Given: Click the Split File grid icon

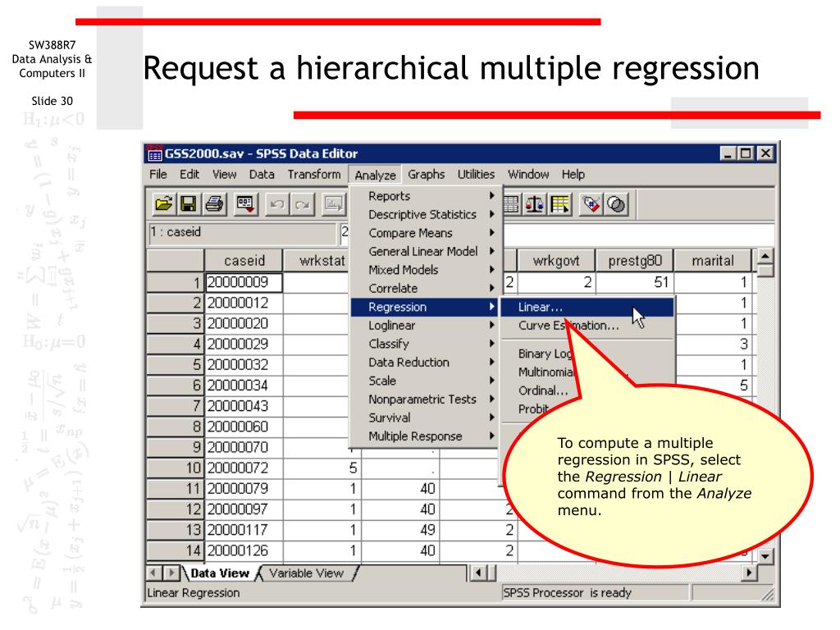Looking at the screenshot, I should [x=510, y=204].
